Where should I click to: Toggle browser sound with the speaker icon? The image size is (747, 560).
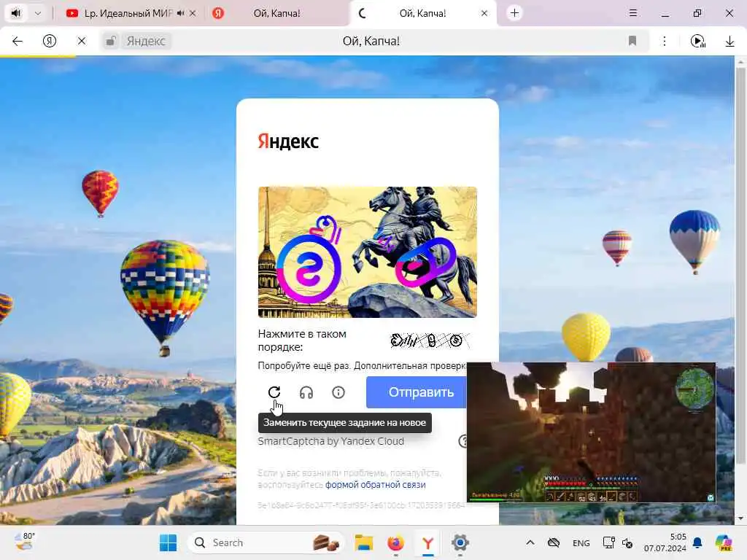pyautogui.click(x=16, y=13)
